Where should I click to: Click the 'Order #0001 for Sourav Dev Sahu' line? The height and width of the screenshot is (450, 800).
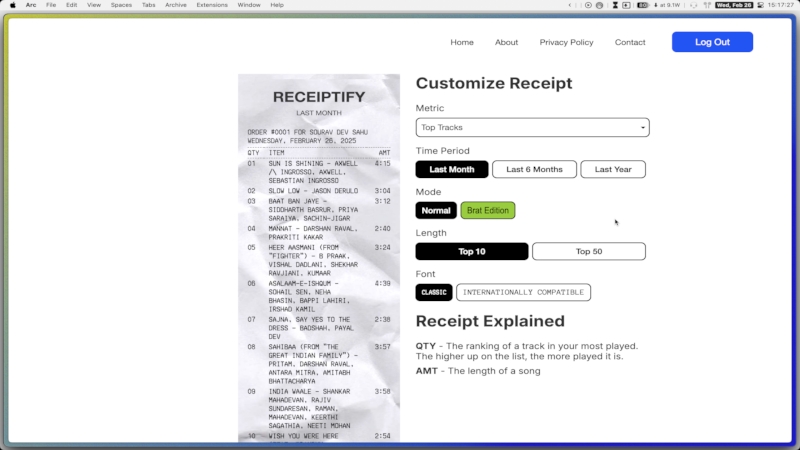click(308, 132)
